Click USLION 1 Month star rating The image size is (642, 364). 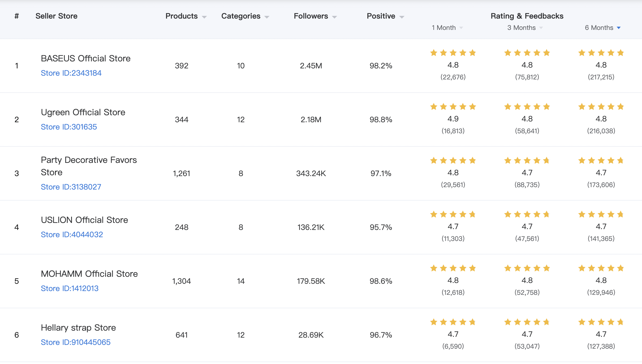click(453, 214)
